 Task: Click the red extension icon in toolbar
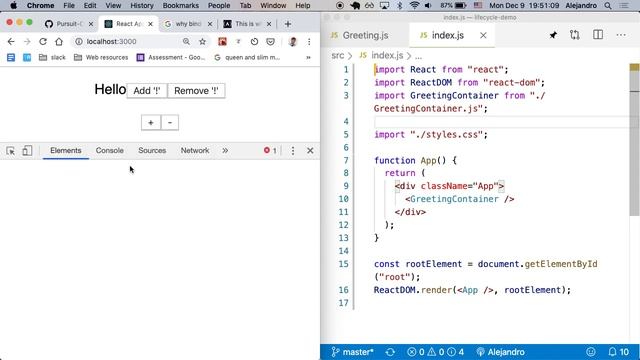[222, 42]
